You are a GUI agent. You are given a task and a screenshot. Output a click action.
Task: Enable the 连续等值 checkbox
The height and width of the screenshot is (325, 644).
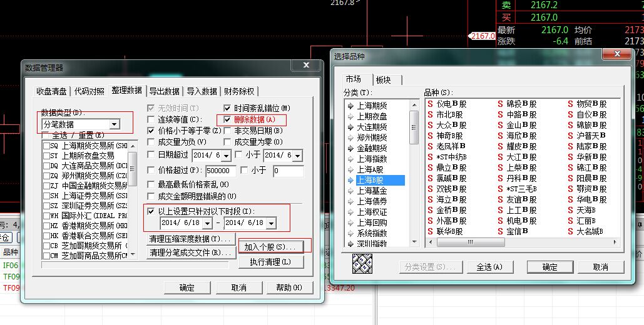pyautogui.click(x=151, y=119)
